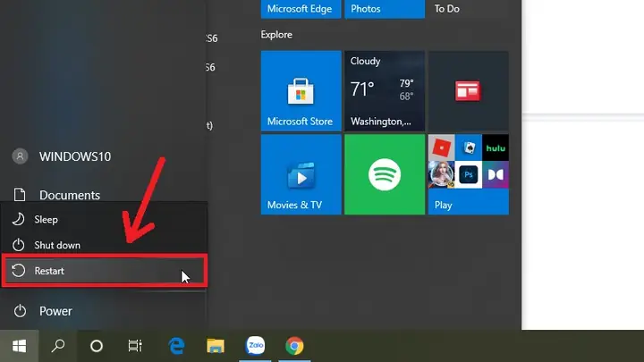Open File Explorer from the taskbar
The width and height of the screenshot is (644, 362).
[x=216, y=346]
